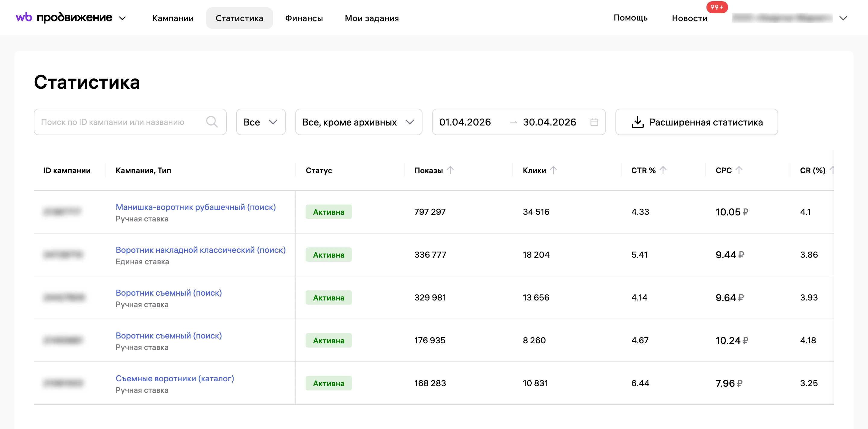Open the calendar icon in date range
Viewport: 868px width, 429px height.
coord(594,122)
